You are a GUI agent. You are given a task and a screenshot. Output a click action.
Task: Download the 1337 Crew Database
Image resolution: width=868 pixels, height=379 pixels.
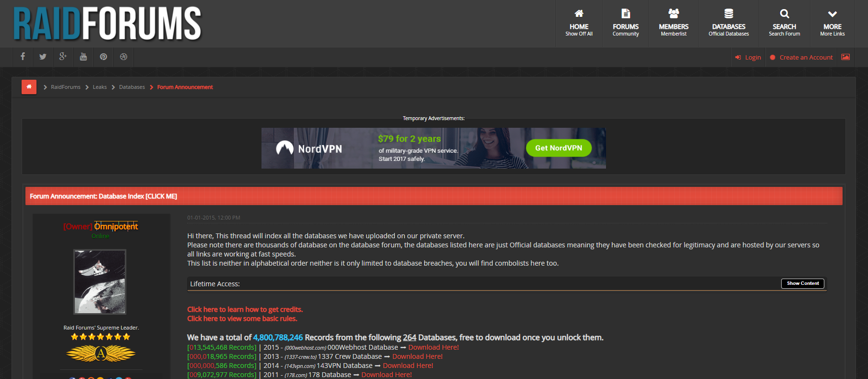[417, 356]
